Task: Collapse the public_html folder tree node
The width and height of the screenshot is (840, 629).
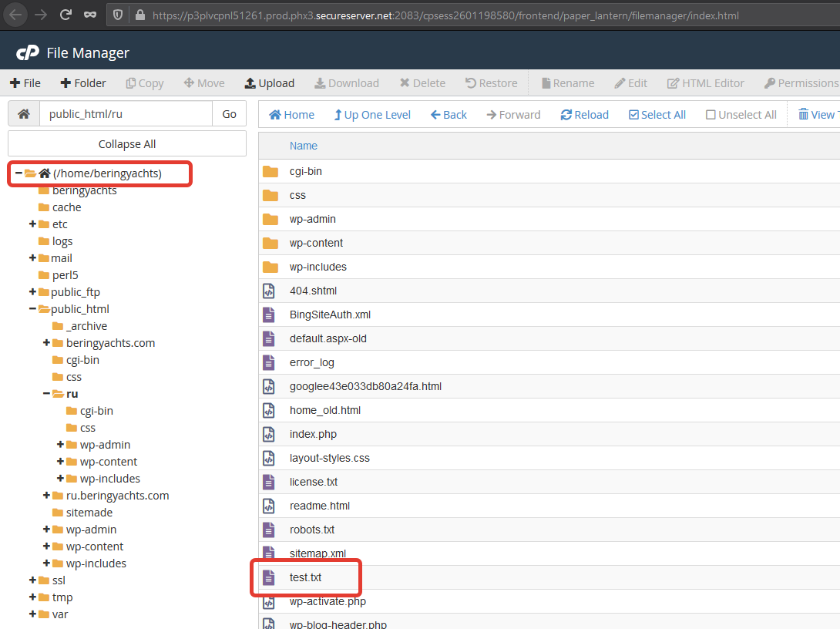Action: 32,309
